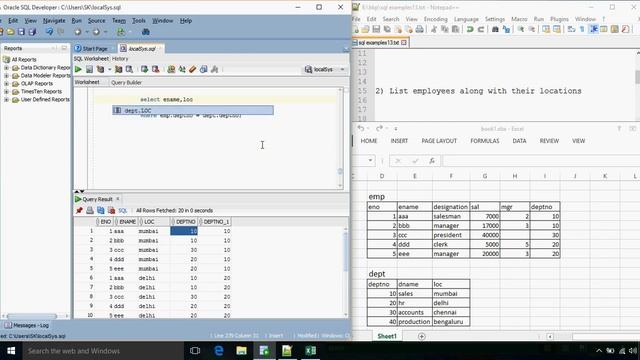Expand TimesTen Reports tree node
The width and height of the screenshot is (640, 360).
tap(6, 91)
